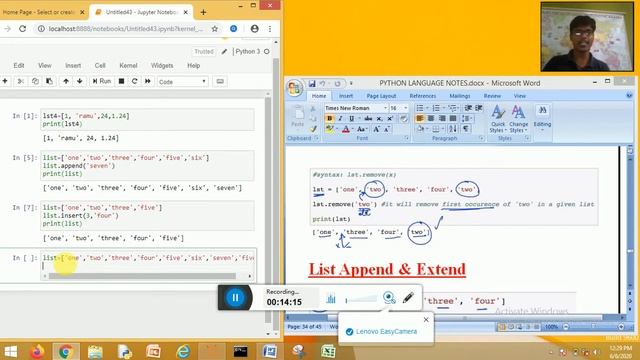
Task: Toggle Superscript in Word
Action: tap(390, 118)
